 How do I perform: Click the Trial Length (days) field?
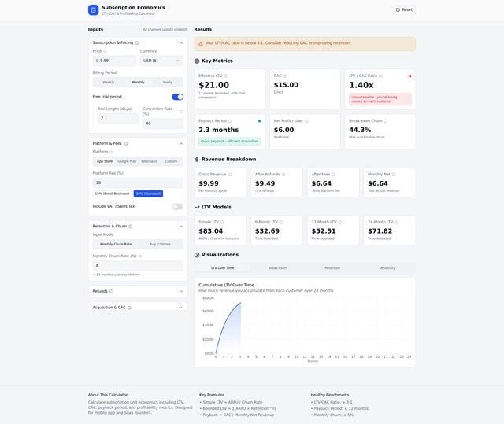tap(117, 118)
